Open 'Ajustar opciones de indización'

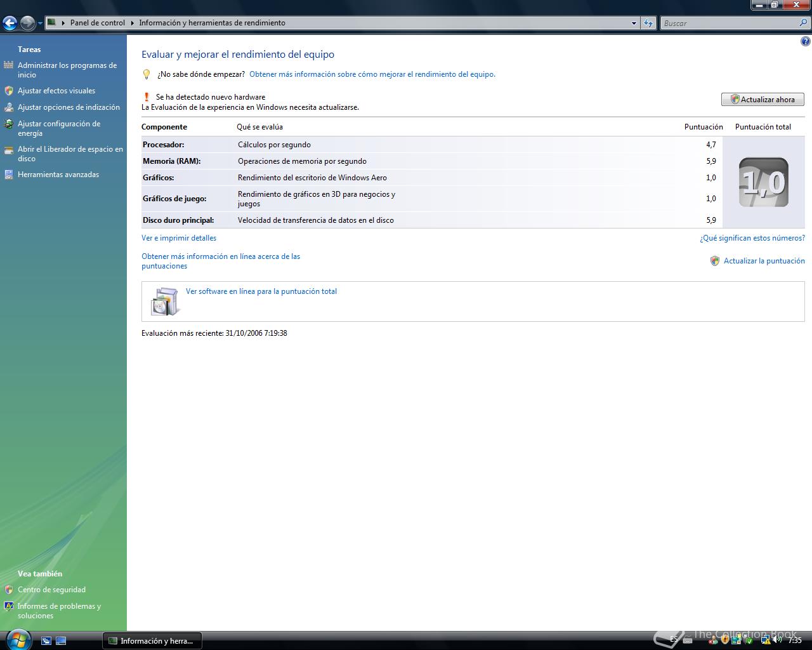[x=69, y=107]
